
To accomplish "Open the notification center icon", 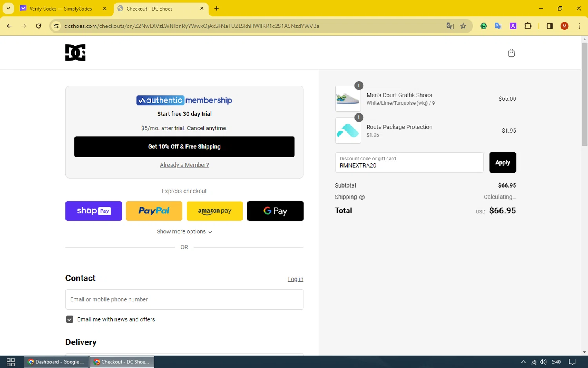I will [x=572, y=362].
